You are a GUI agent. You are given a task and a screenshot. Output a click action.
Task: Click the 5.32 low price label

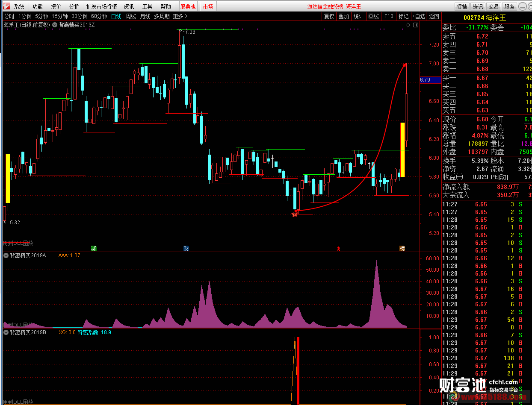point(15,222)
